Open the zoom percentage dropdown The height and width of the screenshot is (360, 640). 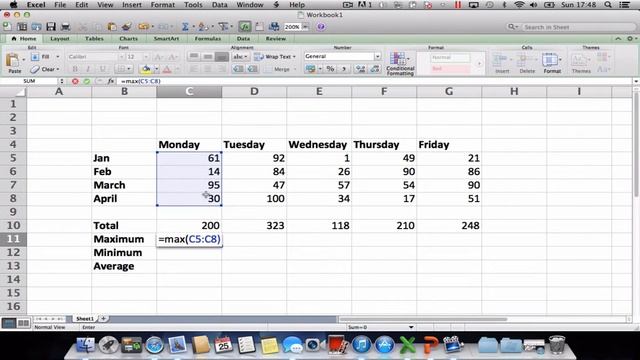(306, 27)
